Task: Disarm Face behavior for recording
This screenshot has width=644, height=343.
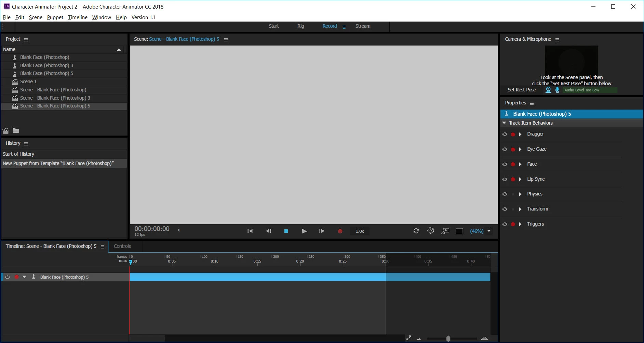Action: click(x=513, y=164)
